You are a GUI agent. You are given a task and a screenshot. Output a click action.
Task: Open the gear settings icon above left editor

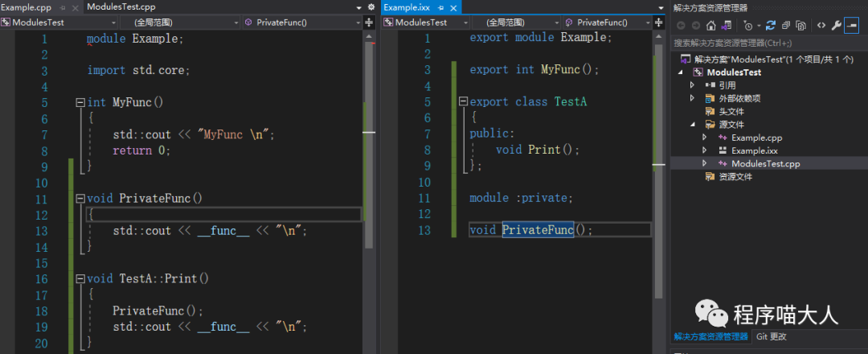tap(372, 7)
